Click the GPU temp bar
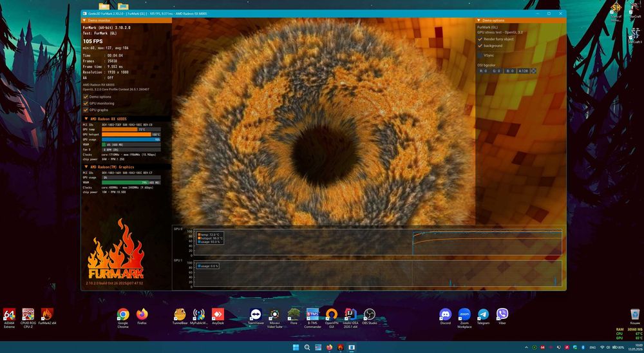This screenshot has height=353, width=644. [x=131, y=129]
